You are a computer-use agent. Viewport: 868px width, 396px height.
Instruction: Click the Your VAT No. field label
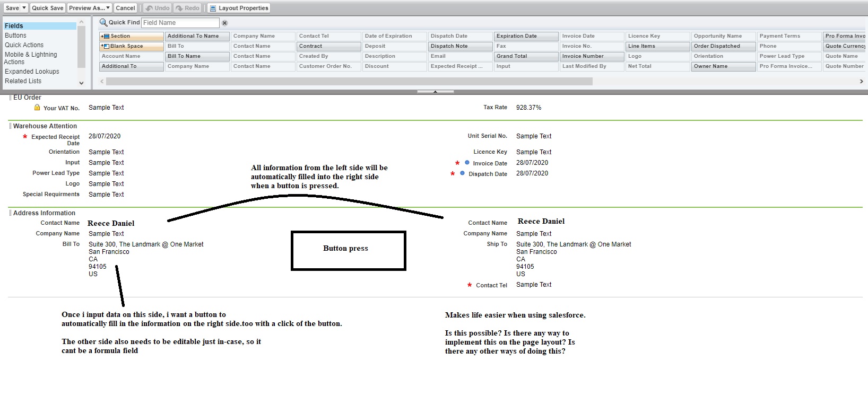[x=62, y=108]
